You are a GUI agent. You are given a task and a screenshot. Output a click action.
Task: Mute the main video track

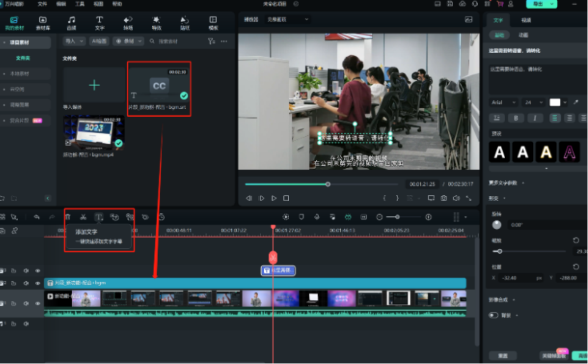point(26,304)
